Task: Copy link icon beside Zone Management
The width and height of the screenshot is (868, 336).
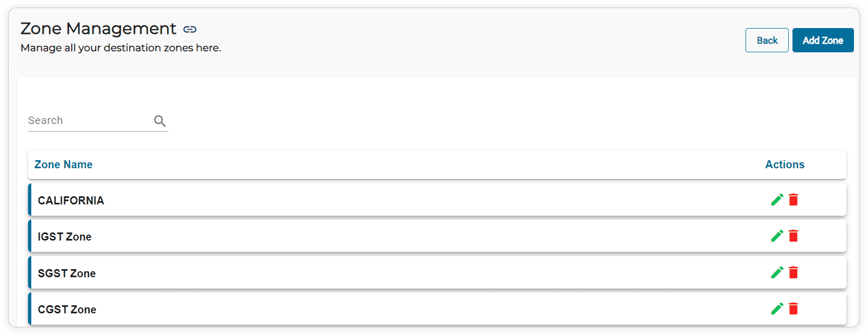Action: tap(190, 29)
